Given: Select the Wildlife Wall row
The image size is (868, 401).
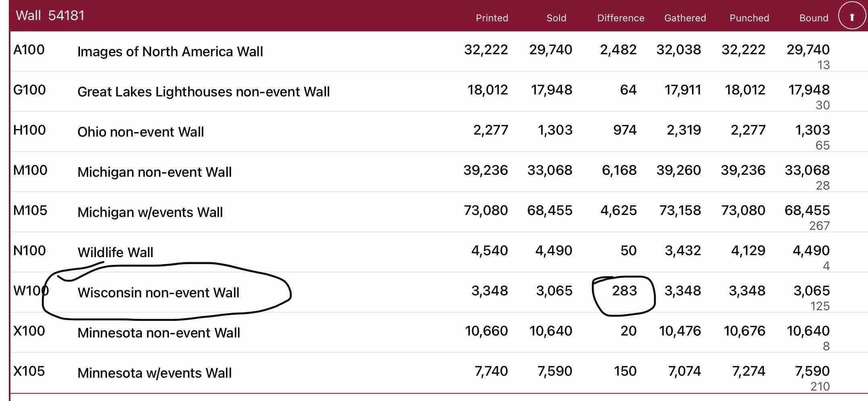Looking at the screenshot, I should [115, 252].
